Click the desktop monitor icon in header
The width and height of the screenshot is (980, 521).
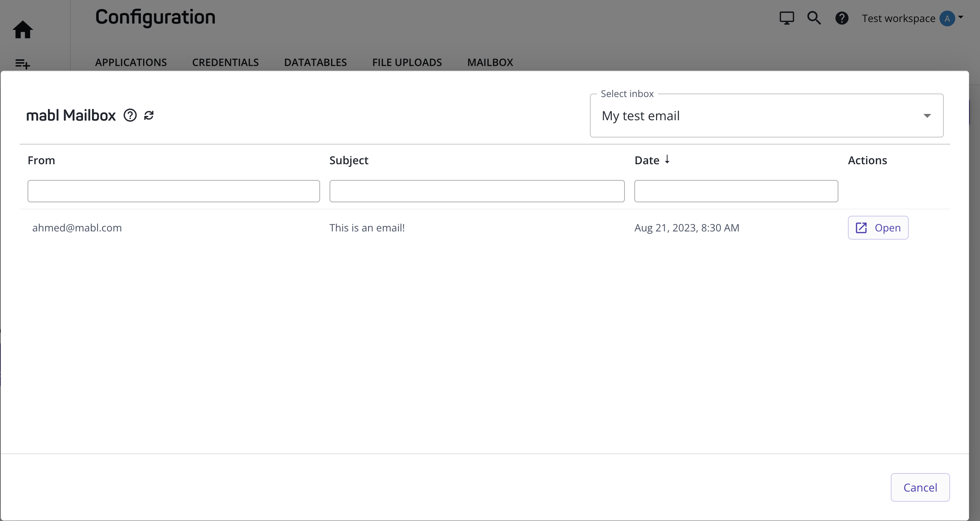click(x=787, y=18)
